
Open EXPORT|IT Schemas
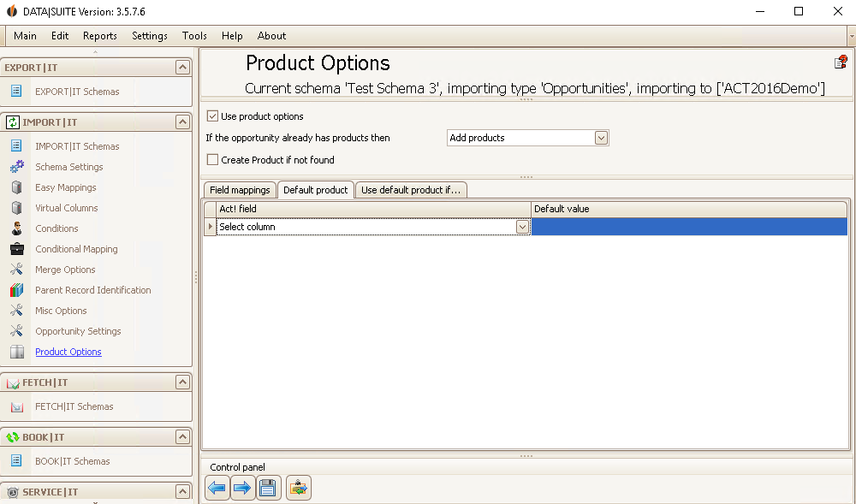(77, 92)
